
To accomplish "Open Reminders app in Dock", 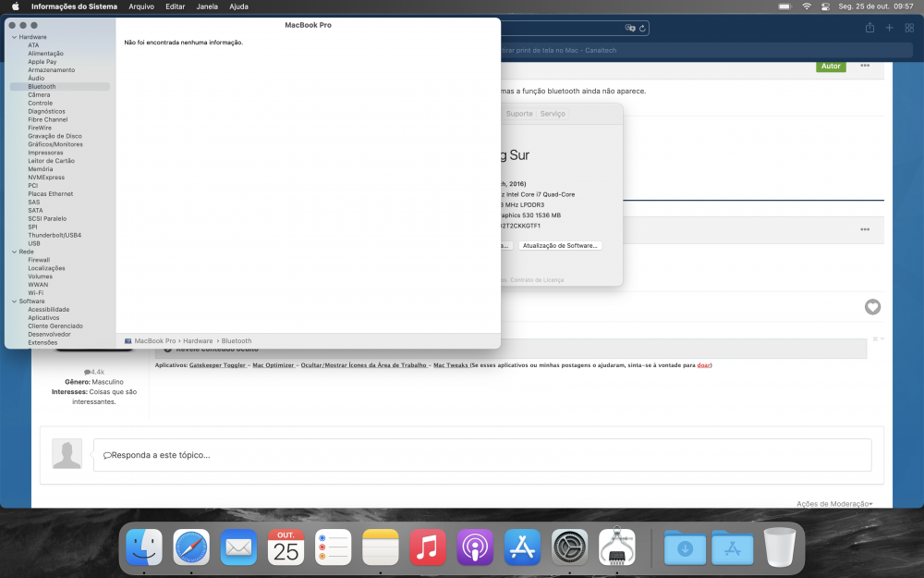I will pos(333,547).
